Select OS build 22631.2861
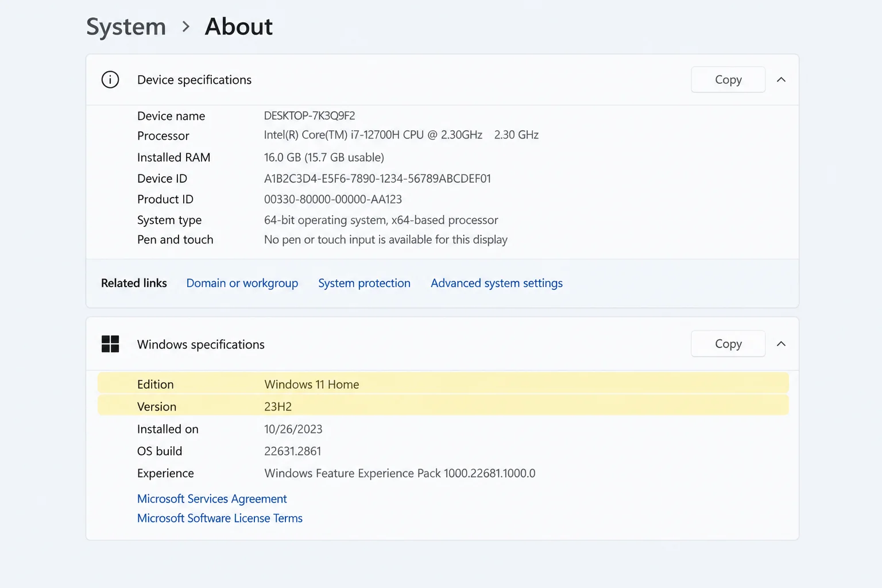882x588 pixels. [x=292, y=451]
